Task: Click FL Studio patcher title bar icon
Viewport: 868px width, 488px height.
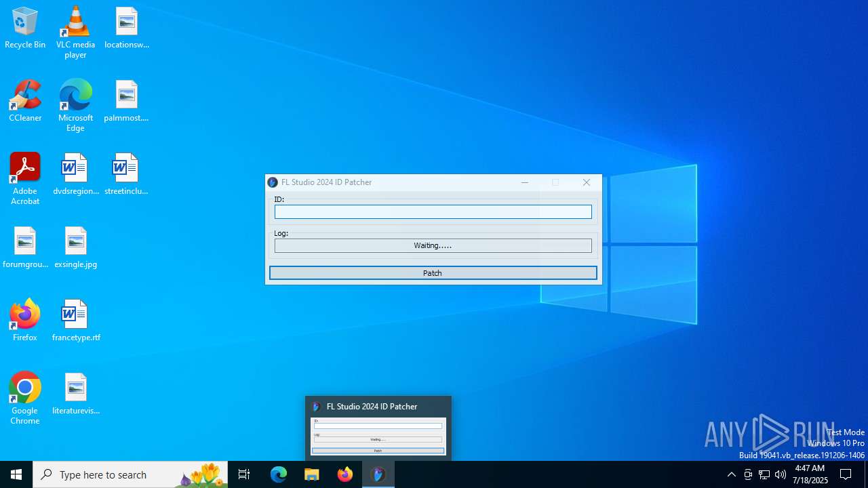Action: (x=273, y=182)
